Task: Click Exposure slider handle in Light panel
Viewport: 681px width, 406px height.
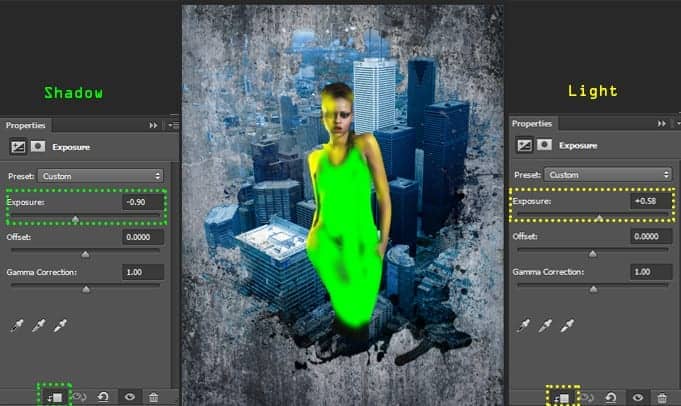Action: [599, 218]
